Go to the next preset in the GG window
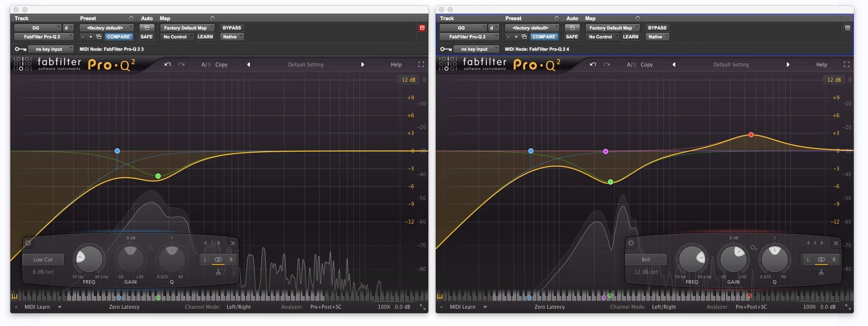 coord(788,65)
